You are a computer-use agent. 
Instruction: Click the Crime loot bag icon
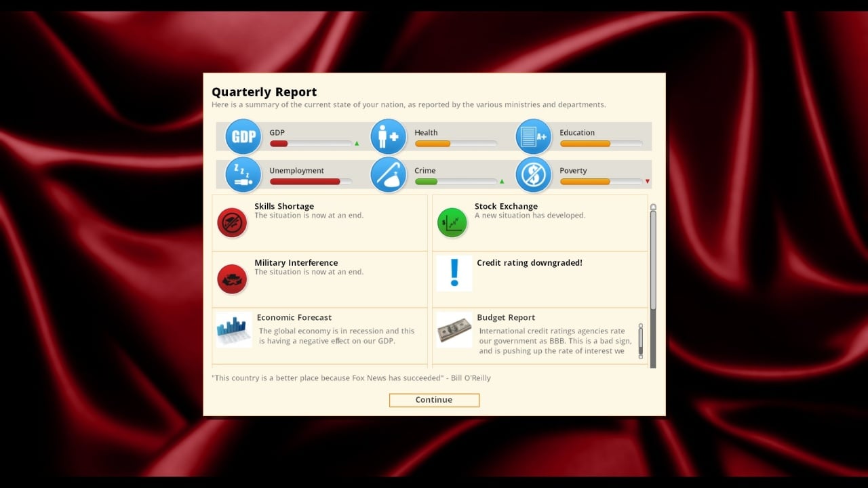388,174
